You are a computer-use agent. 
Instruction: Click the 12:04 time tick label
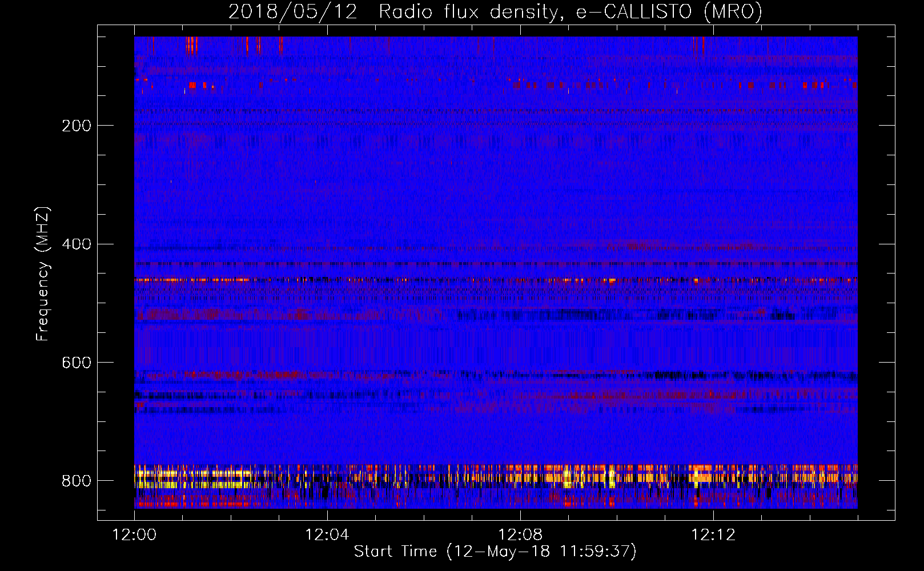327,535
